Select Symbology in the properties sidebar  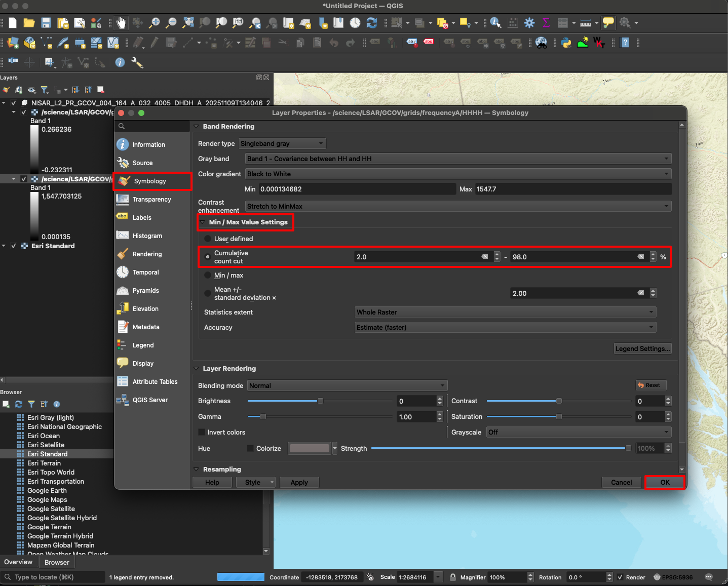pos(150,181)
